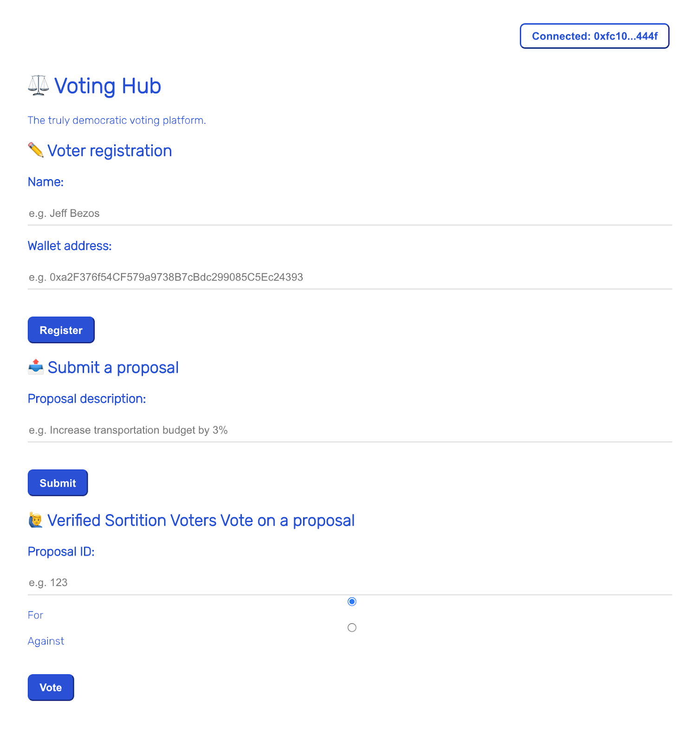
Task: Click the Proposal ID label
Action: (61, 552)
